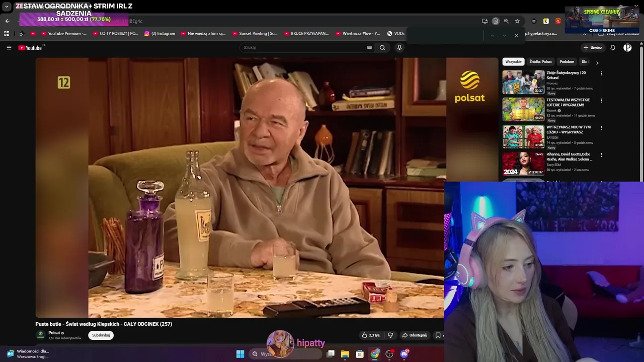
Task: Open the yellow extension icon in toolbar
Action: point(546,21)
